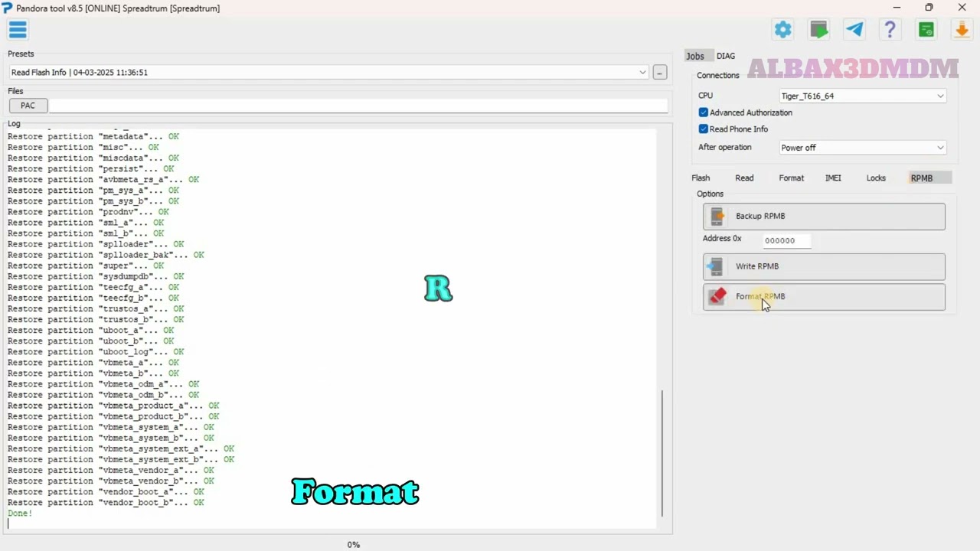
Task: Open the Read tab
Action: pyautogui.click(x=744, y=178)
